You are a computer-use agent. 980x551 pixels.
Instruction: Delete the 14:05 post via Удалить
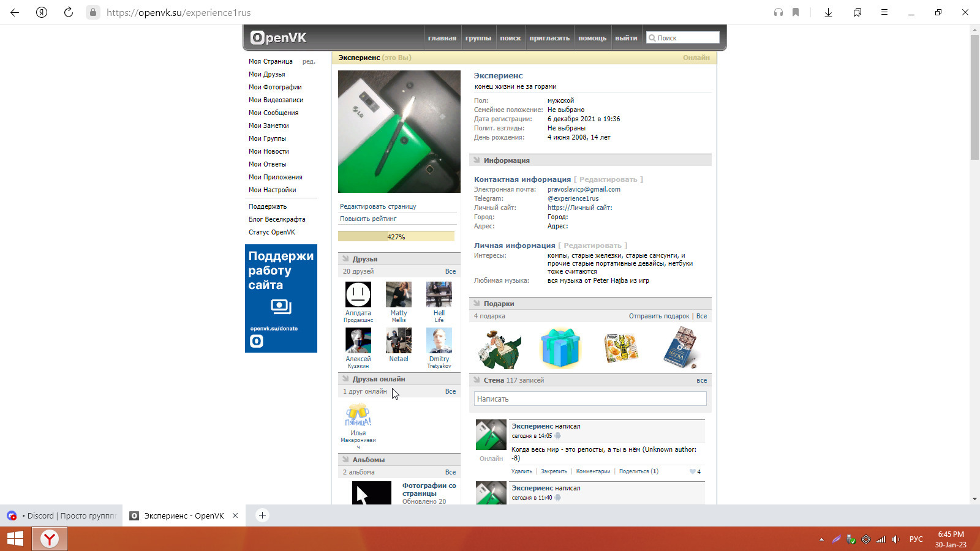pos(522,471)
